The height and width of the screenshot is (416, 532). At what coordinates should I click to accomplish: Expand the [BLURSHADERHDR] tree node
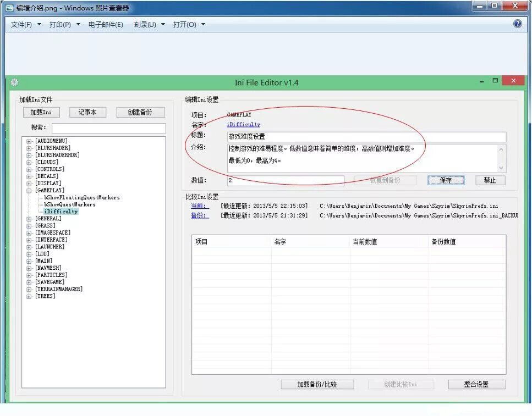tap(29, 156)
